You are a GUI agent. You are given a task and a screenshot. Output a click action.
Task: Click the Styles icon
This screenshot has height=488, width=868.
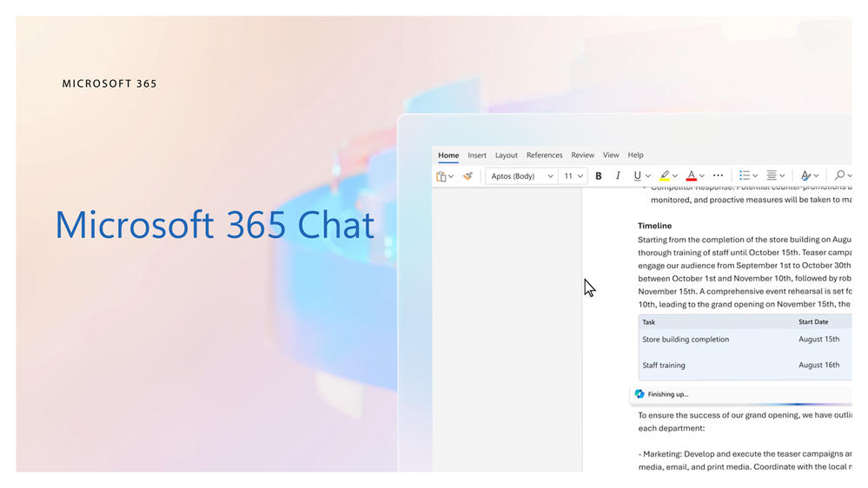click(805, 176)
